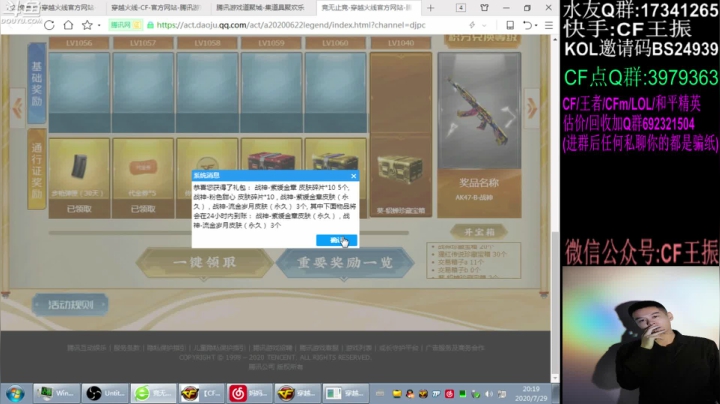Click the LV1056 basic reward card
720x404 pixels.
[x=79, y=92]
